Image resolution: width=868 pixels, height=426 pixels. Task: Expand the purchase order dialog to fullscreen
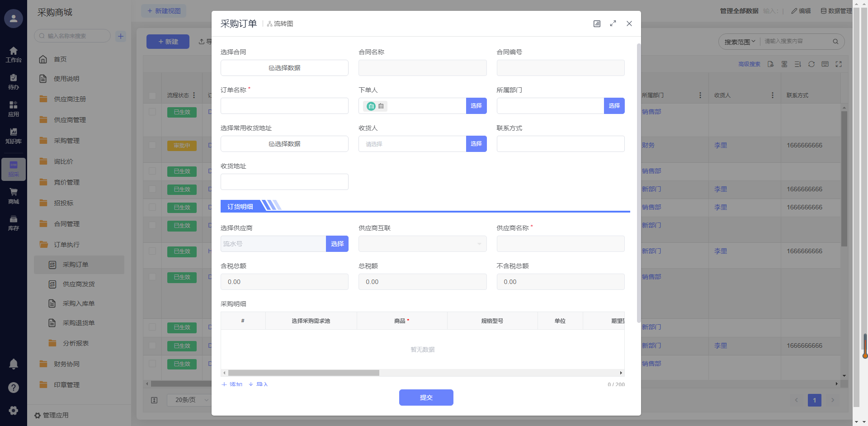click(x=613, y=24)
